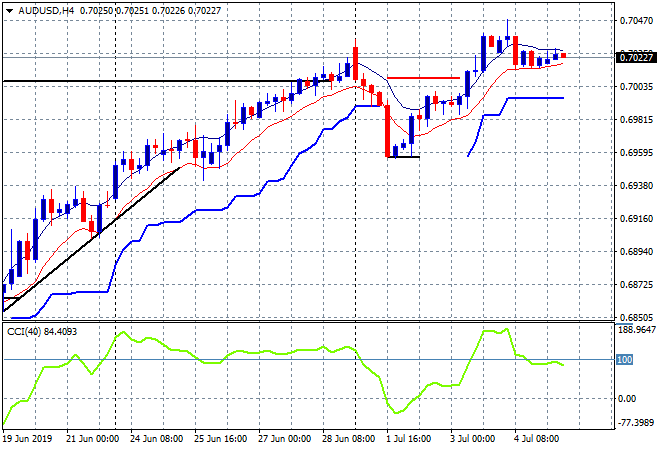Select the AUDUSD,H4 symbol title text
Image resolution: width=660 pixels, height=450 pixels.
(46, 11)
